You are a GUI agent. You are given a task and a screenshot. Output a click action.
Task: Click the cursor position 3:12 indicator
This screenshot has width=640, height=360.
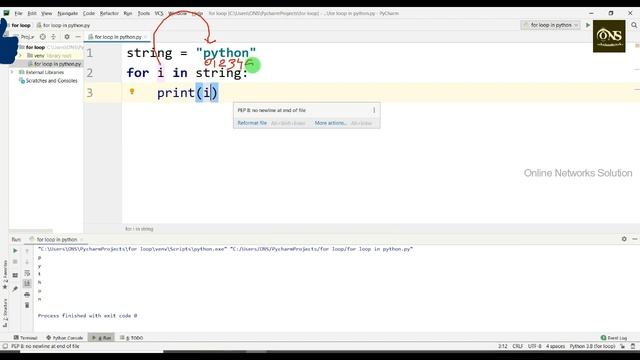[x=502, y=346]
